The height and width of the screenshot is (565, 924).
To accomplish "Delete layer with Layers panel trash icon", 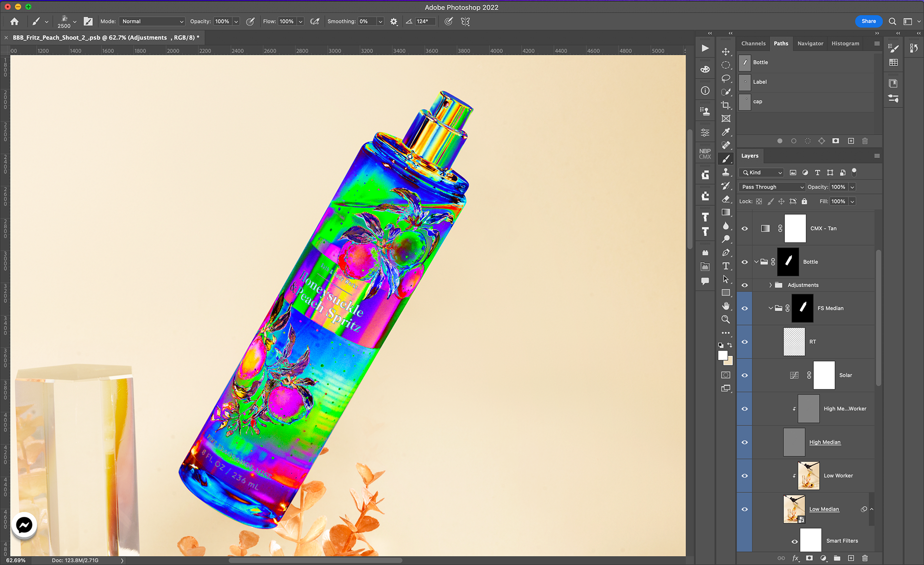I will tap(865, 558).
